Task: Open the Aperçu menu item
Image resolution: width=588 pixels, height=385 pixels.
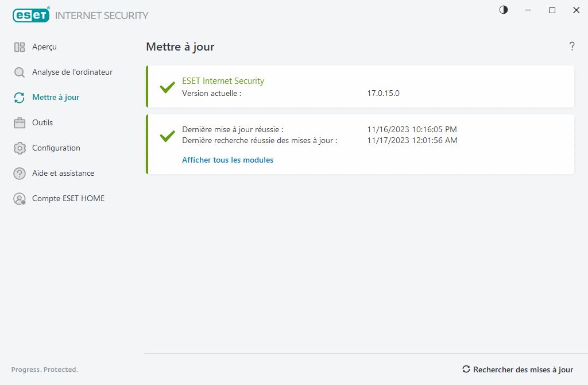Action: [44, 47]
